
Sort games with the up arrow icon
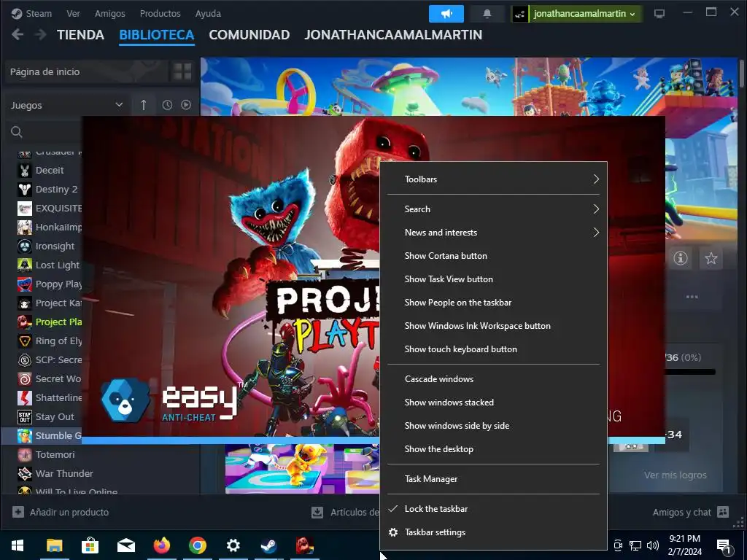pos(144,105)
